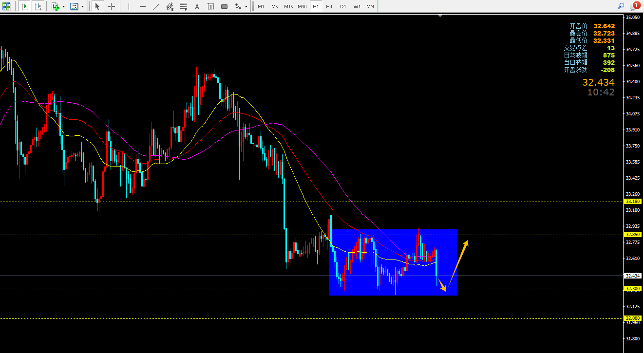Switch chart to M1 timeframe
Viewport: 644px width, 353px height.
click(x=261, y=7)
